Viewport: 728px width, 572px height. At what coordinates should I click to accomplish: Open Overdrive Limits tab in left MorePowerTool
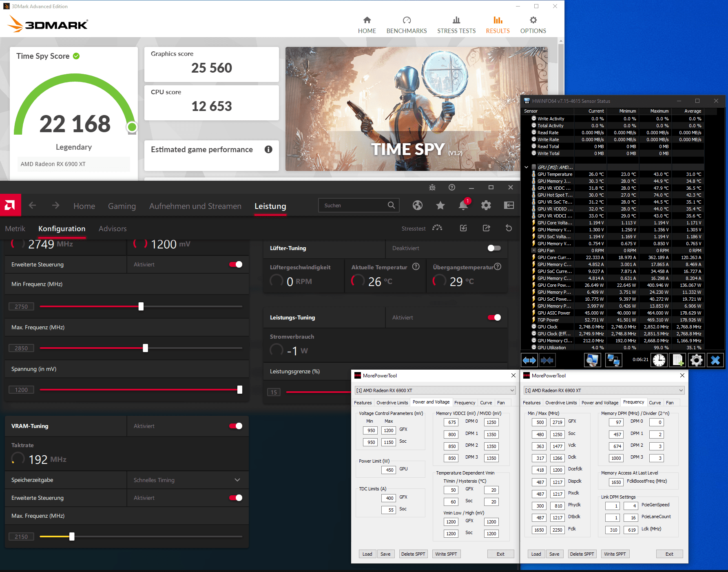point(392,403)
